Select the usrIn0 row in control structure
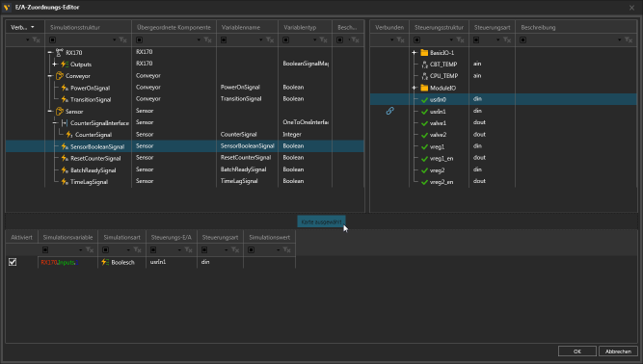The width and height of the screenshot is (643, 364). pos(503,99)
